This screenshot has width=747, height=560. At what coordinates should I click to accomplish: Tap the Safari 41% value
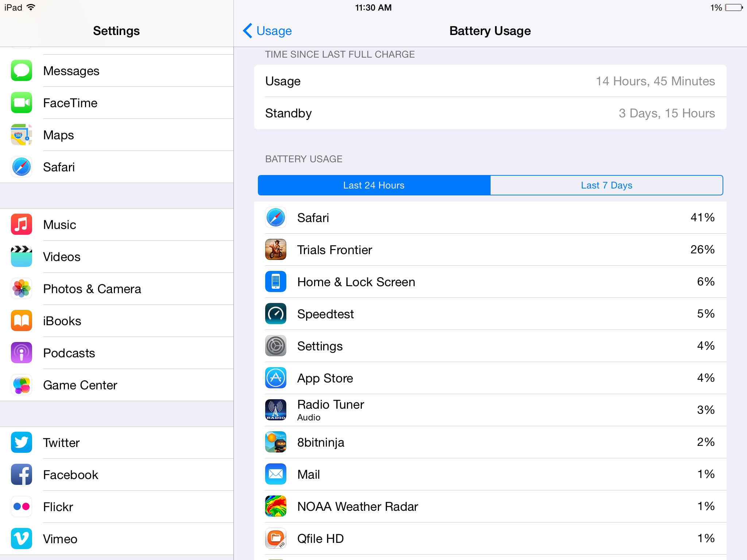click(x=703, y=218)
